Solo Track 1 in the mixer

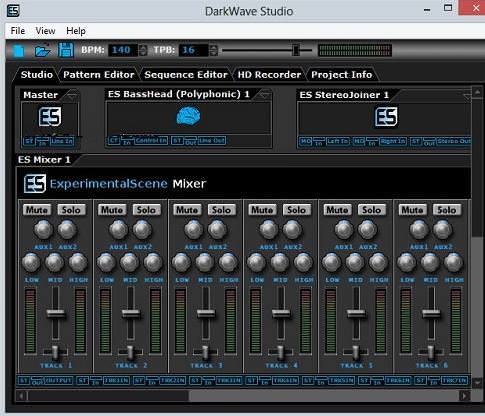72,210
